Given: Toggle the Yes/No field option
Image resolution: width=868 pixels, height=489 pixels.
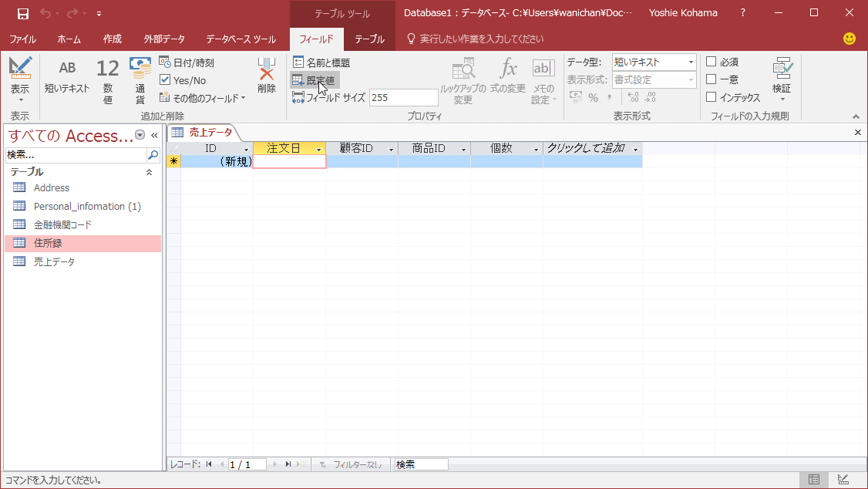Looking at the screenshot, I should [183, 80].
